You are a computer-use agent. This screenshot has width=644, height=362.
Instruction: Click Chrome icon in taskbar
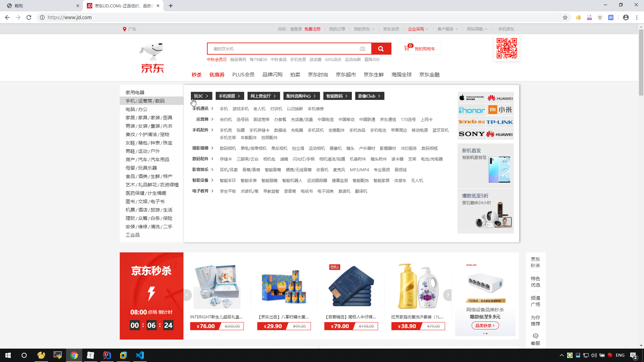tap(74, 355)
